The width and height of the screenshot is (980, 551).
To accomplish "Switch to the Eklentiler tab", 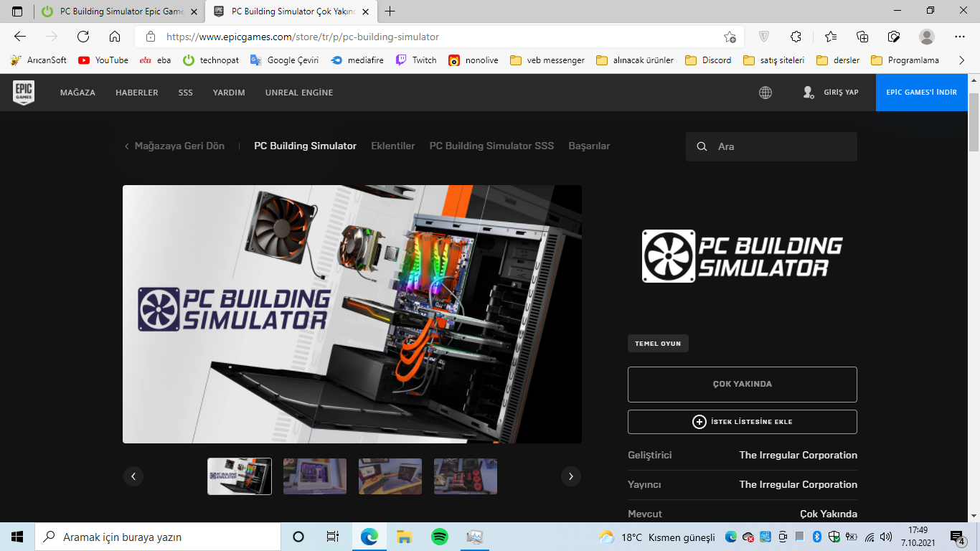I will [393, 146].
